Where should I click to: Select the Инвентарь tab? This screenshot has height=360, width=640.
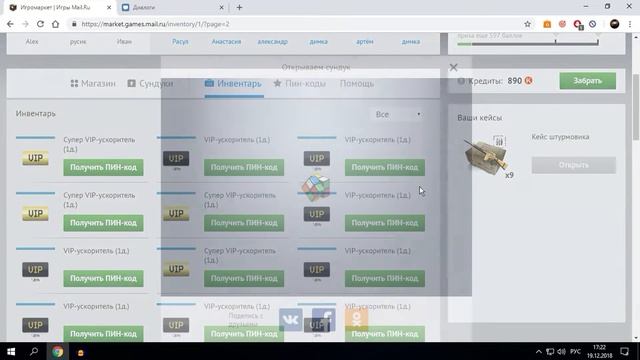pyautogui.click(x=233, y=83)
